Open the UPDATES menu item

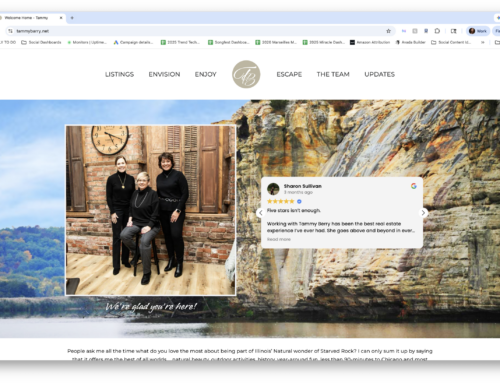pos(379,74)
